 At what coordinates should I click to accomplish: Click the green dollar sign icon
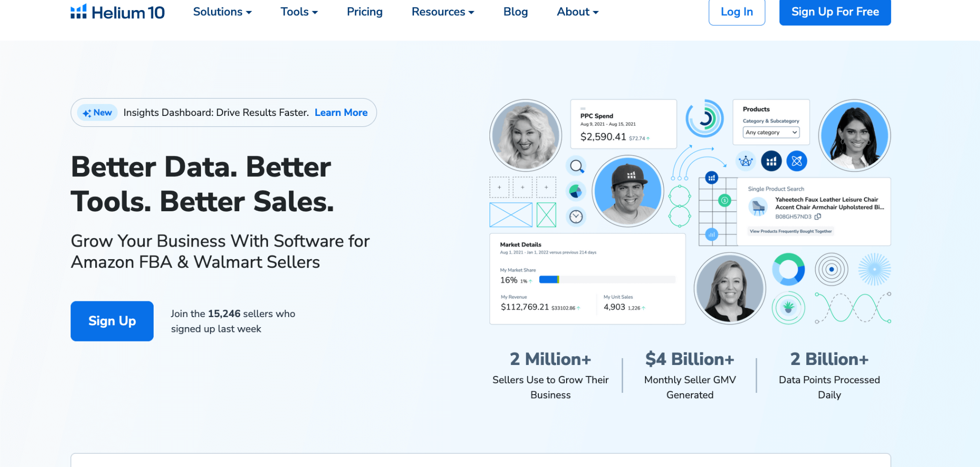pos(724,200)
